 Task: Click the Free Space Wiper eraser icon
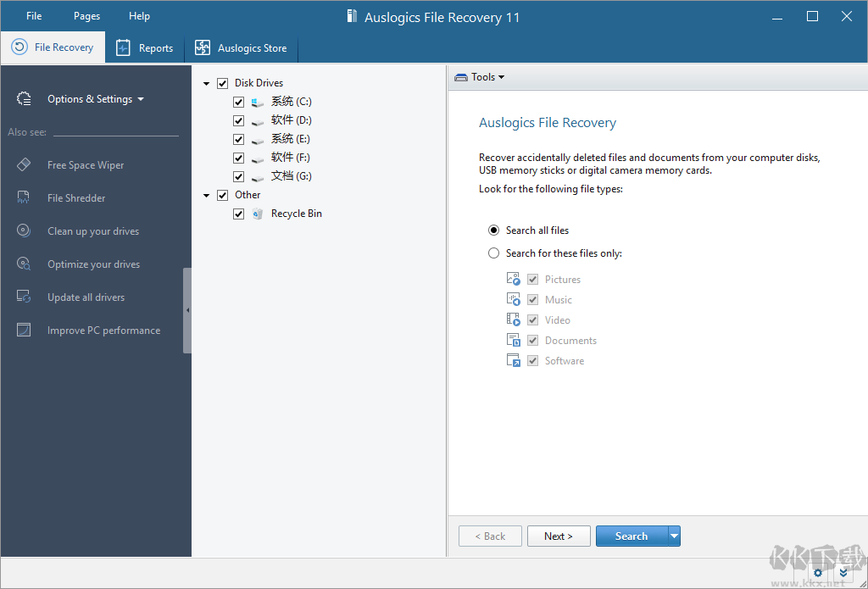coord(24,165)
